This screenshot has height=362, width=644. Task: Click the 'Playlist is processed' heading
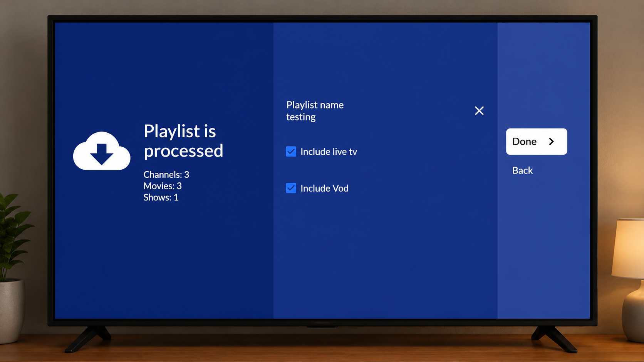(183, 141)
